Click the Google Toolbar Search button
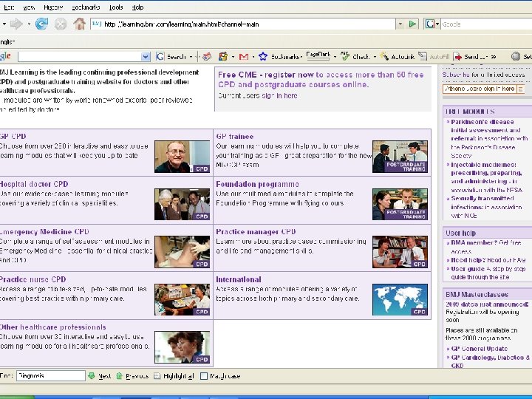Image resolution: width=532 pixels, height=399 pixels. pos(171,57)
